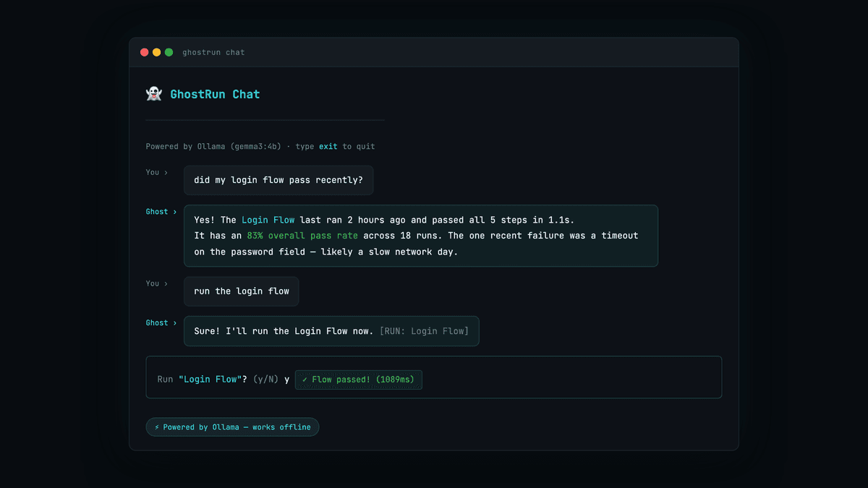Select the 'run the login flow' user message bubble
The height and width of the screenshot is (488, 868).
tap(241, 291)
